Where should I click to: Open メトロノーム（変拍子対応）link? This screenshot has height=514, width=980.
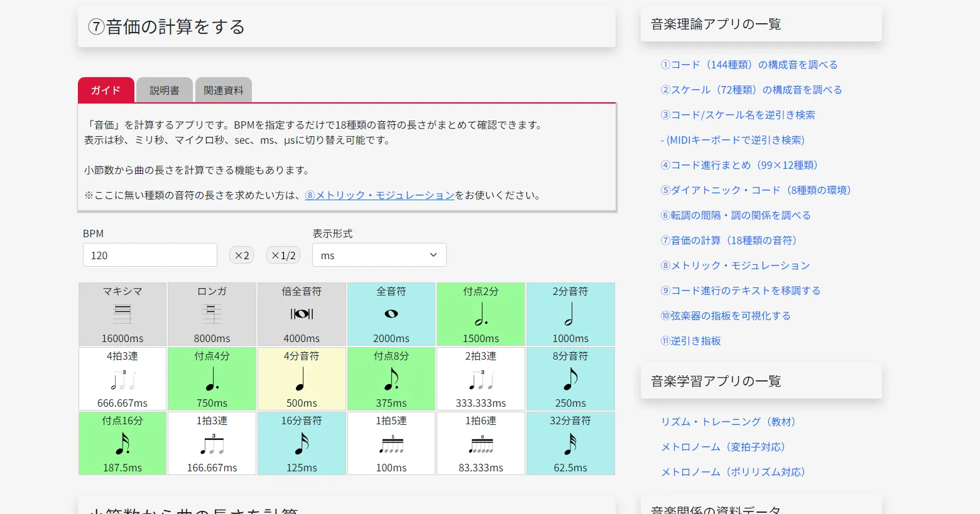[725, 447]
